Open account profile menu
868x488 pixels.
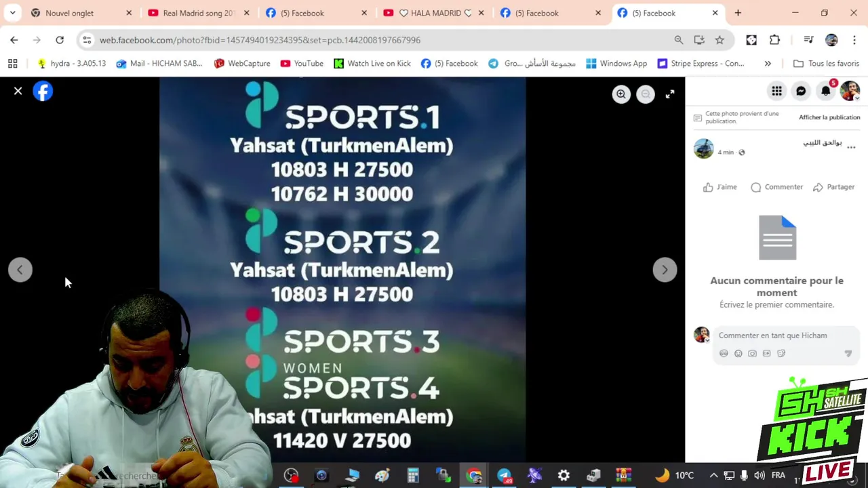coord(850,91)
